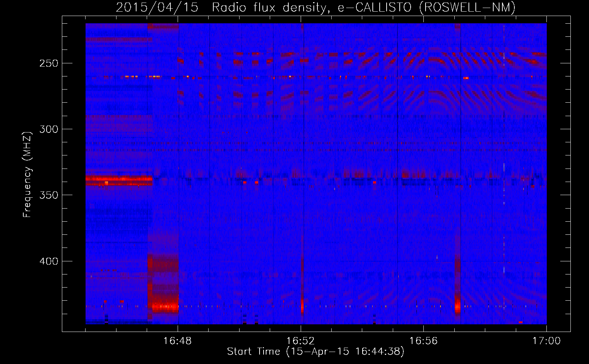This screenshot has width=589, height=364.
Task: Click the 'Frequency (MHZ)' axis label
Action: 27,174
